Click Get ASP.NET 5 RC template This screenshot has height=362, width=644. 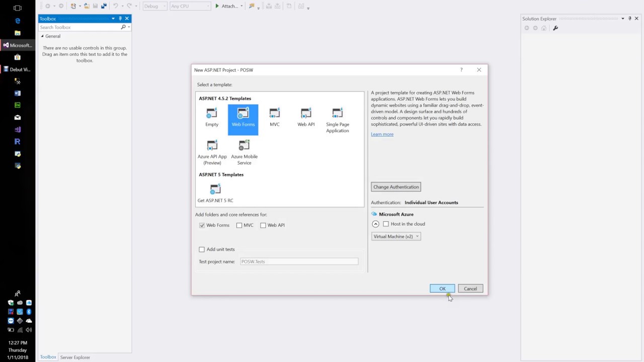tap(215, 194)
